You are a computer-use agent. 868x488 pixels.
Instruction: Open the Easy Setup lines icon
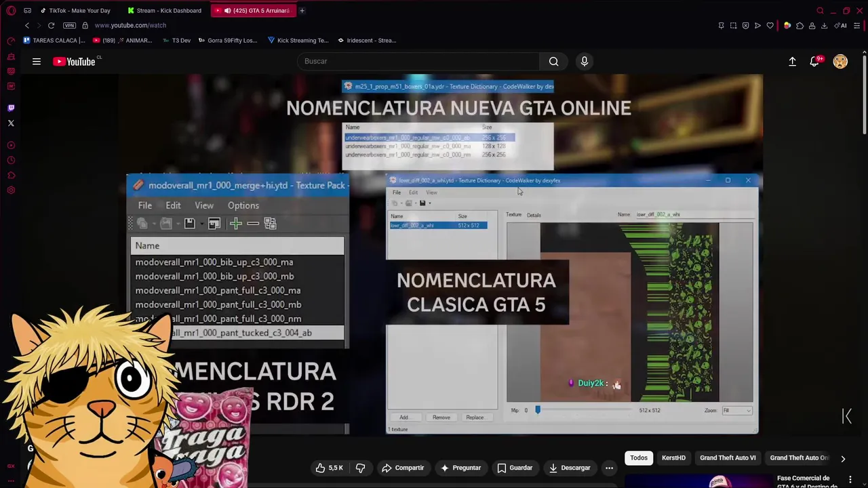point(857,26)
